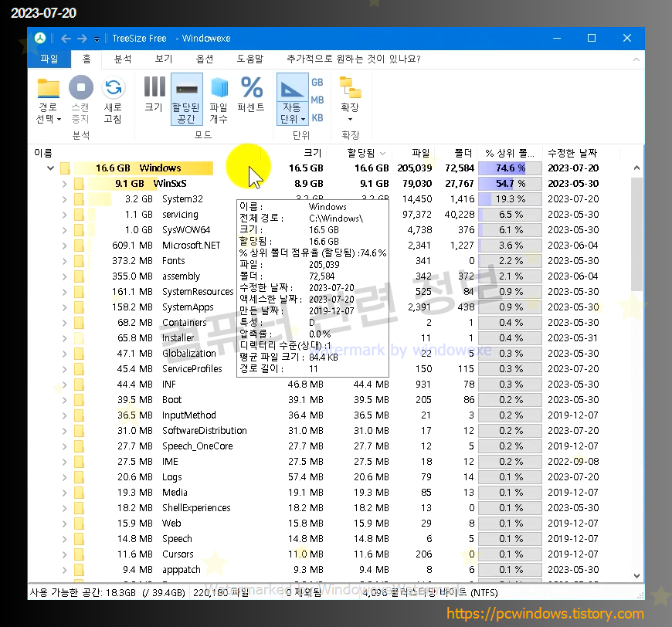Click the INF folder icon
The width and height of the screenshot is (672, 627).
click(79, 384)
